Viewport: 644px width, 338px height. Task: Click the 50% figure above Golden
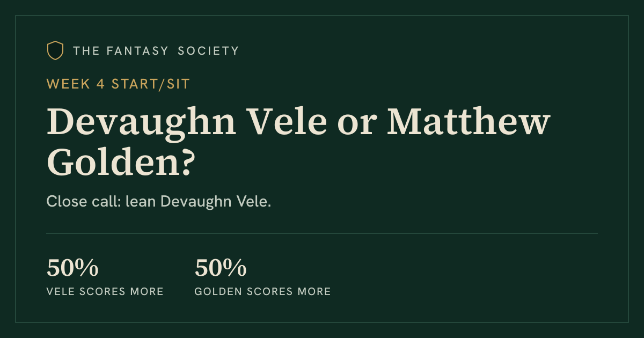[221, 268]
